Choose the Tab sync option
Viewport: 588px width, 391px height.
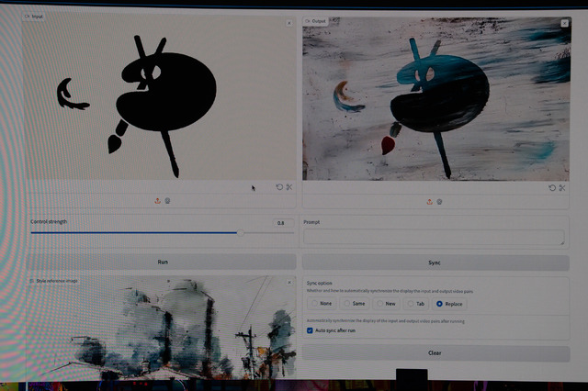(x=409, y=303)
